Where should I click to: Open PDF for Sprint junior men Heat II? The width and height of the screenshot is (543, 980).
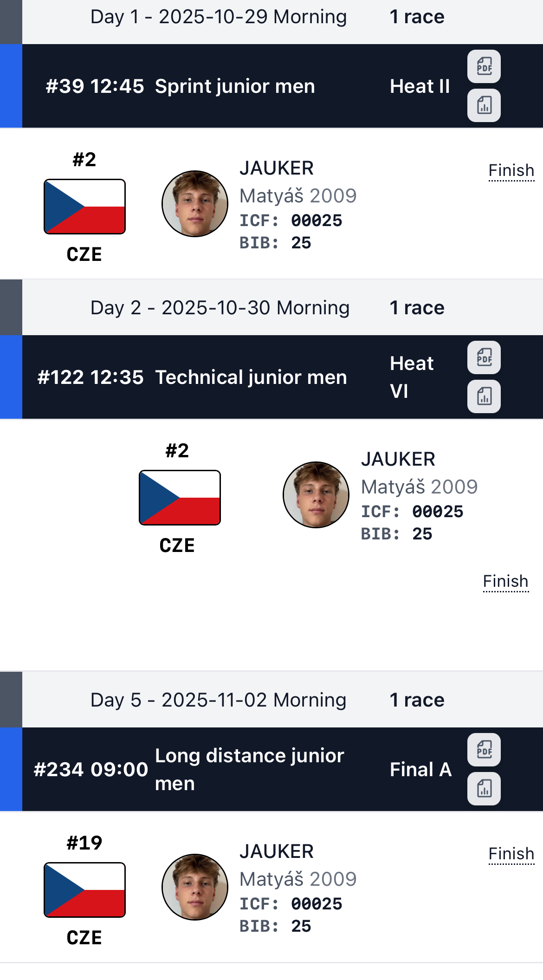point(484,66)
